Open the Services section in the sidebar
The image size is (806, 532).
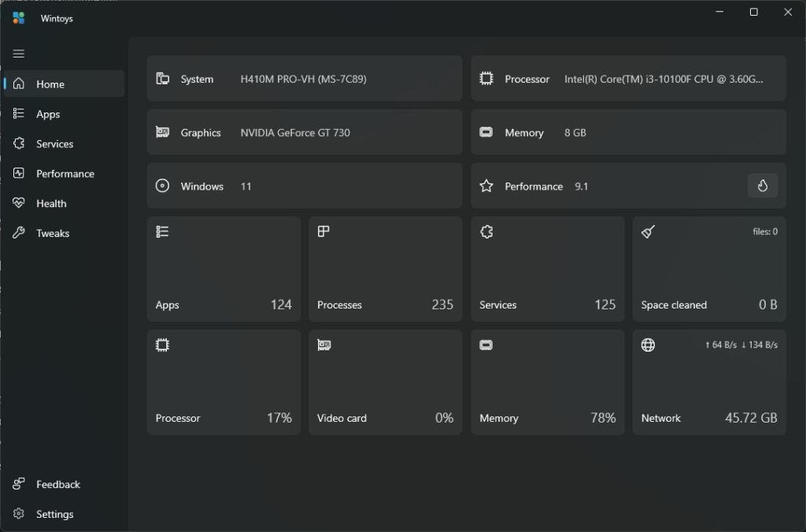[53, 143]
